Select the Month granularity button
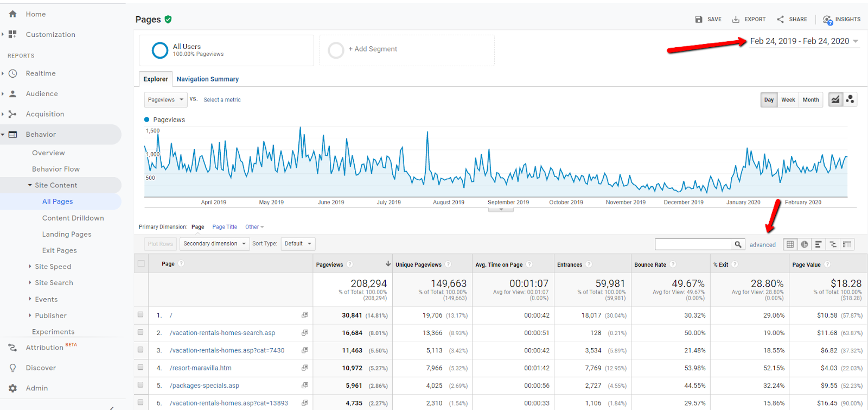The height and width of the screenshot is (410, 868). [810, 100]
